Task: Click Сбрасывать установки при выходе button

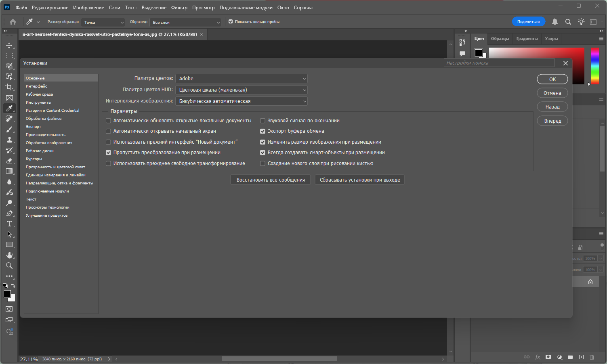Action: pos(360,180)
